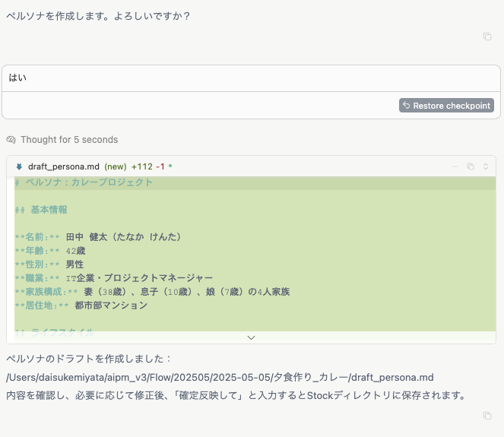Click the file path ending in draft_persona.md

pyautogui.click(x=220, y=377)
